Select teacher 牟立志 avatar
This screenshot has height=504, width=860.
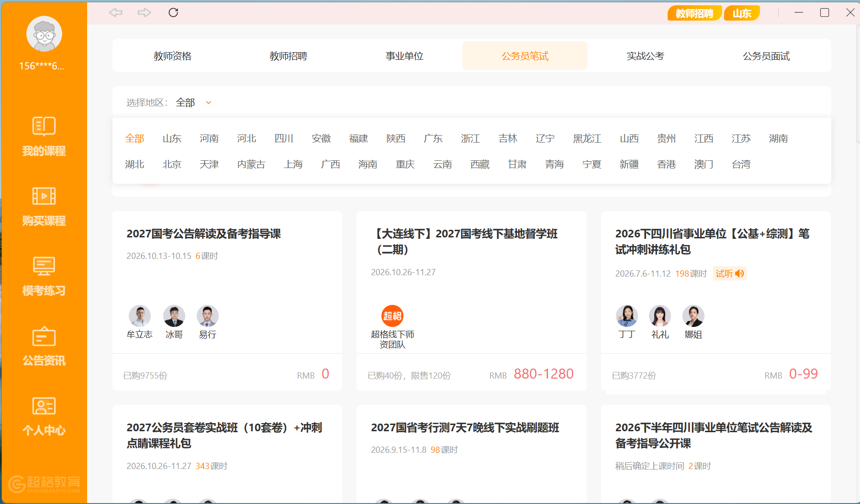140,316
